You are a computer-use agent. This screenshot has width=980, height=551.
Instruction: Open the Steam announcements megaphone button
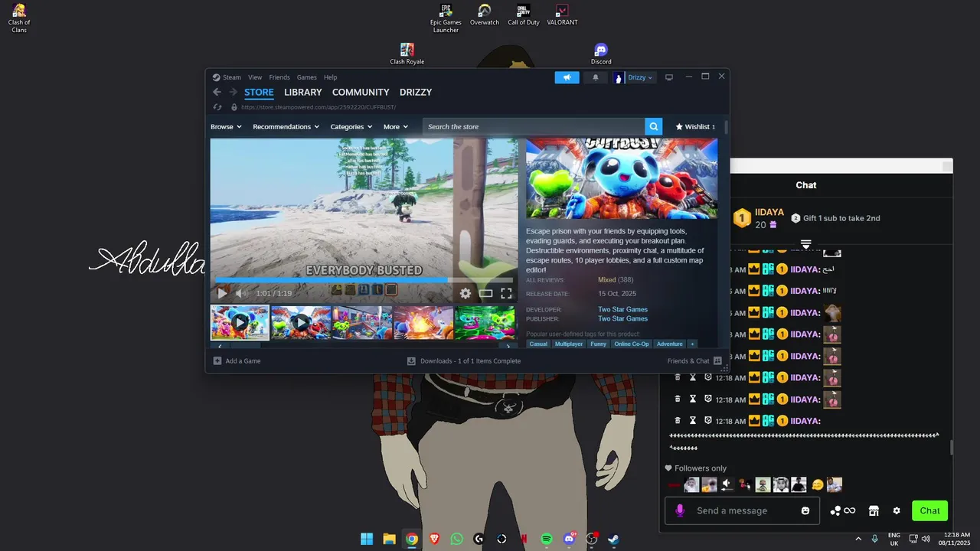(x=567, y=77)
